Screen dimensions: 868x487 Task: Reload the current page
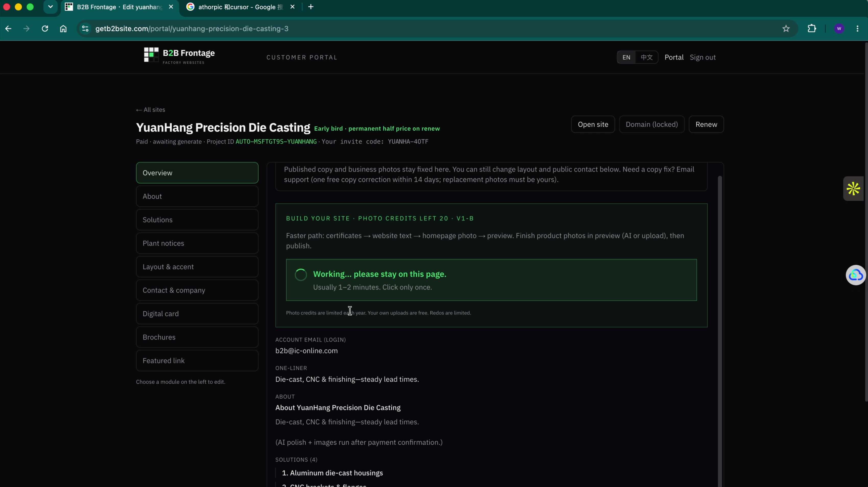[45, 29]
